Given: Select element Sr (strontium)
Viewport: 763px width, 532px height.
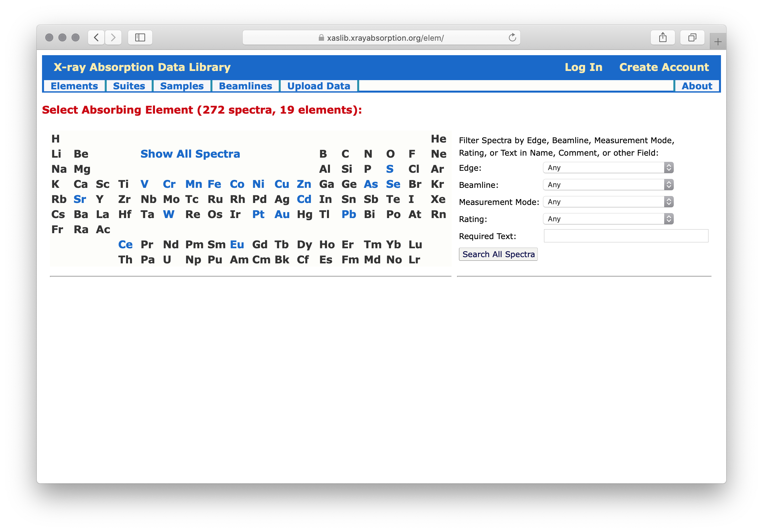Looking at the screenshot, I should point(80,199).
